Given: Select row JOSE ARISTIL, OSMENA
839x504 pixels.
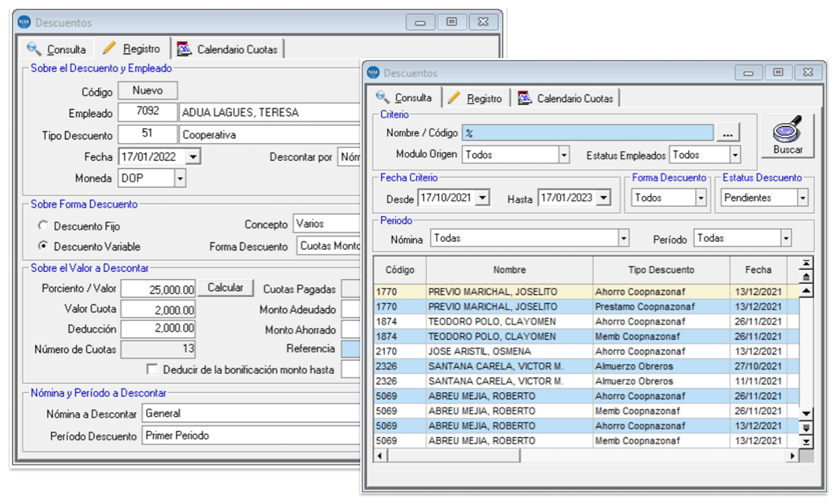Looking at the screenshot, I should [586, 351].
